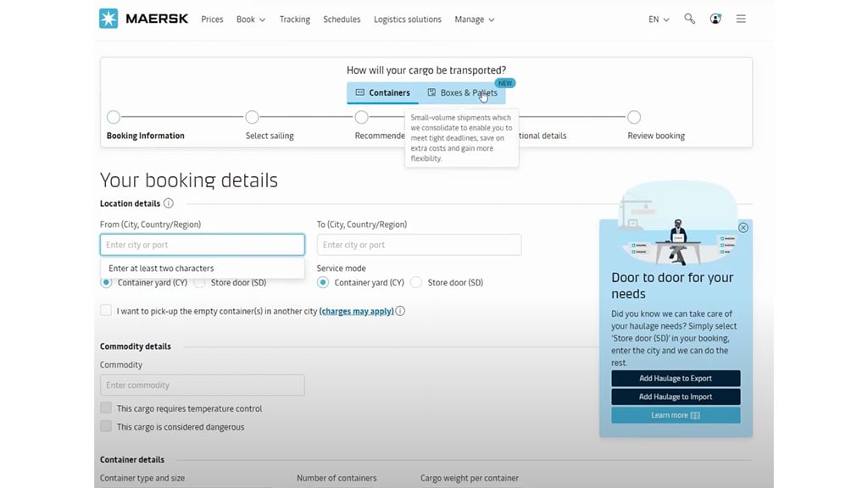Screen dimensions: 868x488
Task: Click the account profile icon
Action: (x=715, y=18)
